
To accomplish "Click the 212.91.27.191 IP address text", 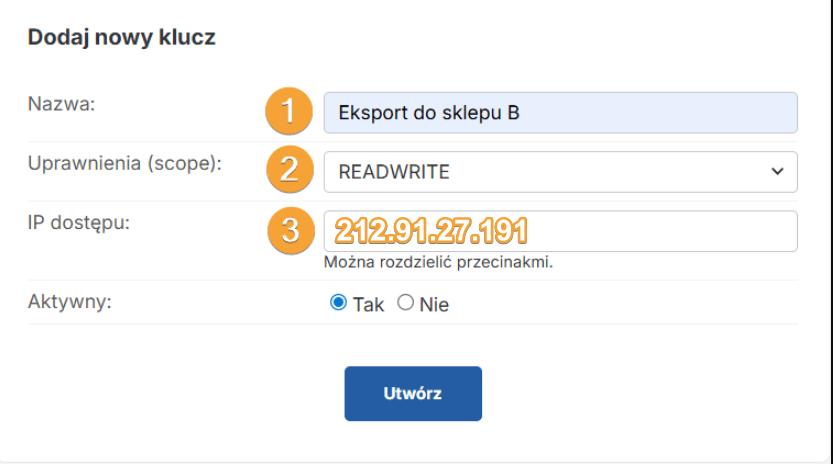I will tap(431, 231).
